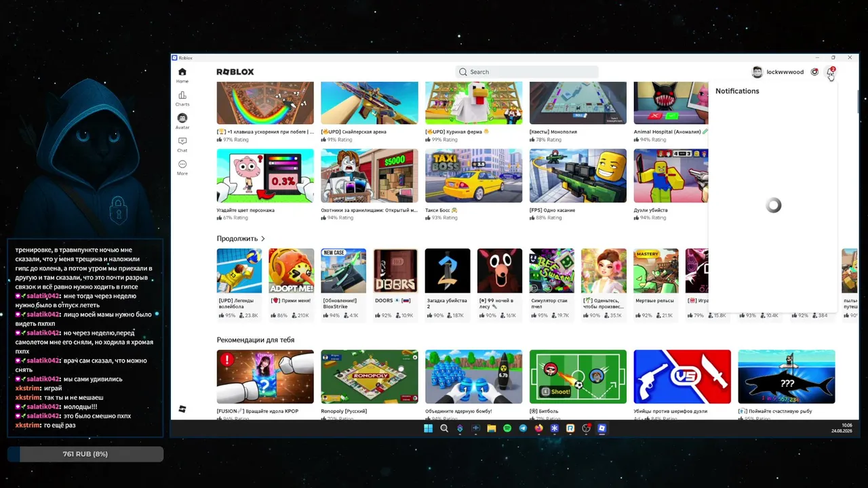Viewport: 868px width, 488px height.
Task: Click the Roblox Studio icon bottom-left
Action: (x=182, y=409)
